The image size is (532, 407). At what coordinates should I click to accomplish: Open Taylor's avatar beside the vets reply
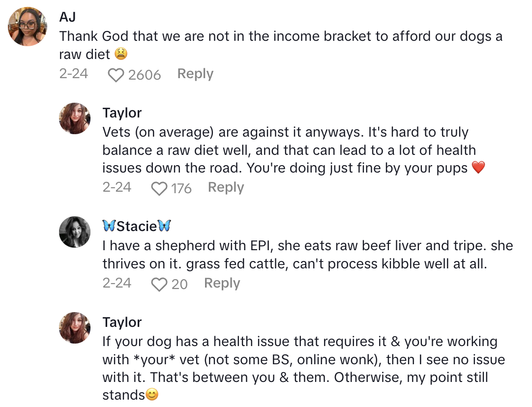[x=75, y=118]
